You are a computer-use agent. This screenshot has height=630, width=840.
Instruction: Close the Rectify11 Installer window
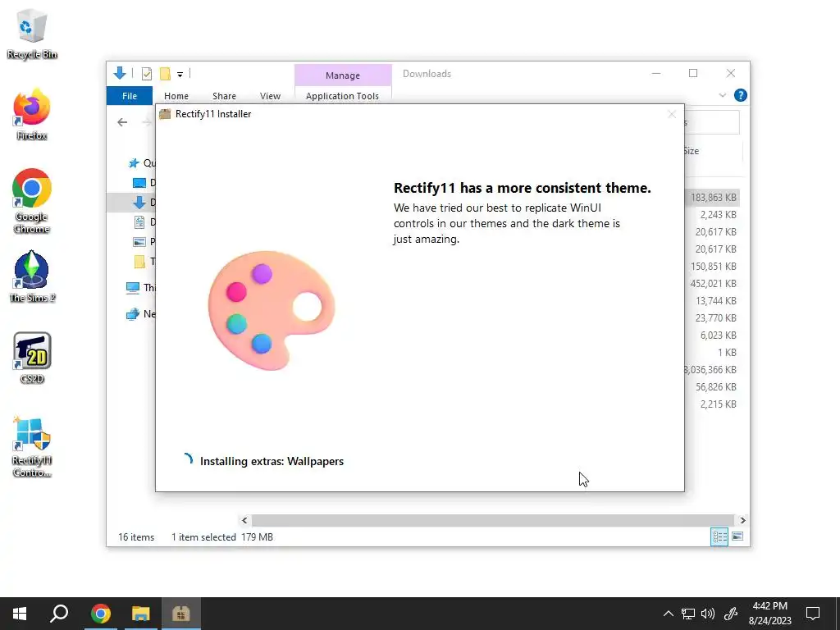[x=672, y=114]
